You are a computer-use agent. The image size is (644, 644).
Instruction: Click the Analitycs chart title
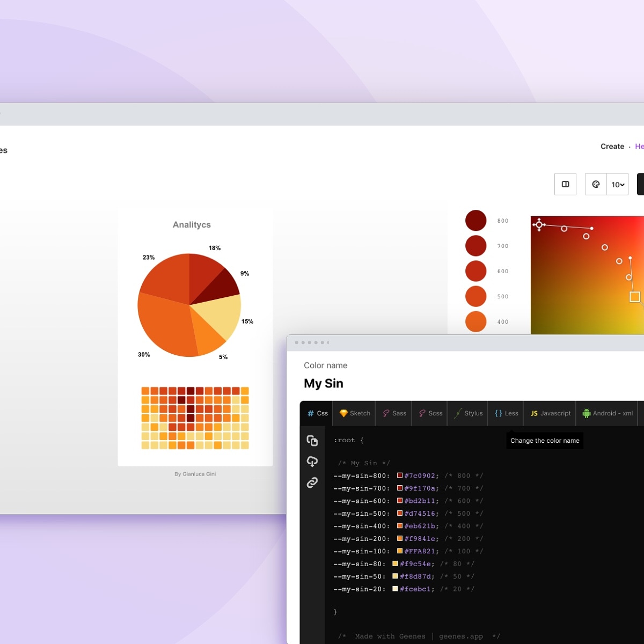(192, 225)
